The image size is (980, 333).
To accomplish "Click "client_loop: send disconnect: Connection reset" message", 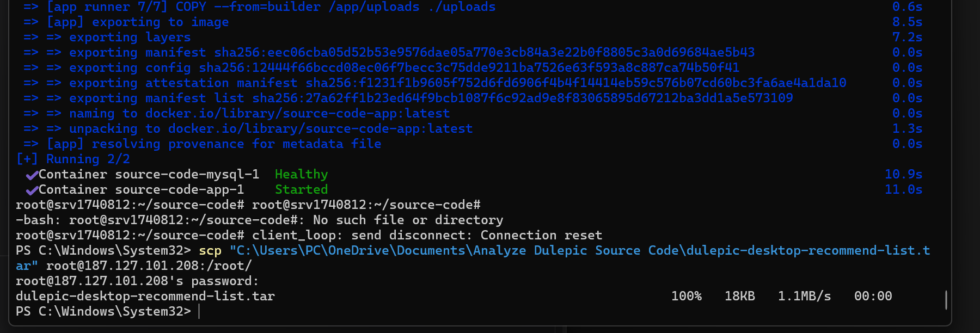I will pyautogui.click(x=427, y=235).
